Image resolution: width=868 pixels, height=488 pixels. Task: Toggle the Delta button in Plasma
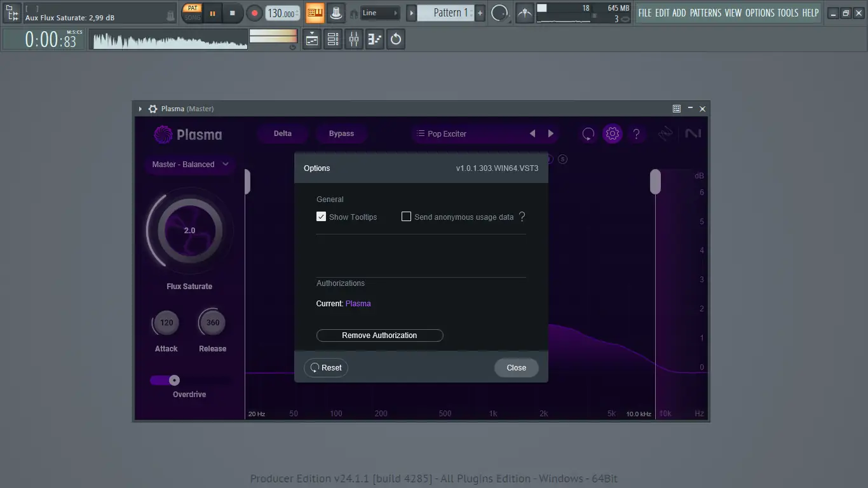click(283, 133)
